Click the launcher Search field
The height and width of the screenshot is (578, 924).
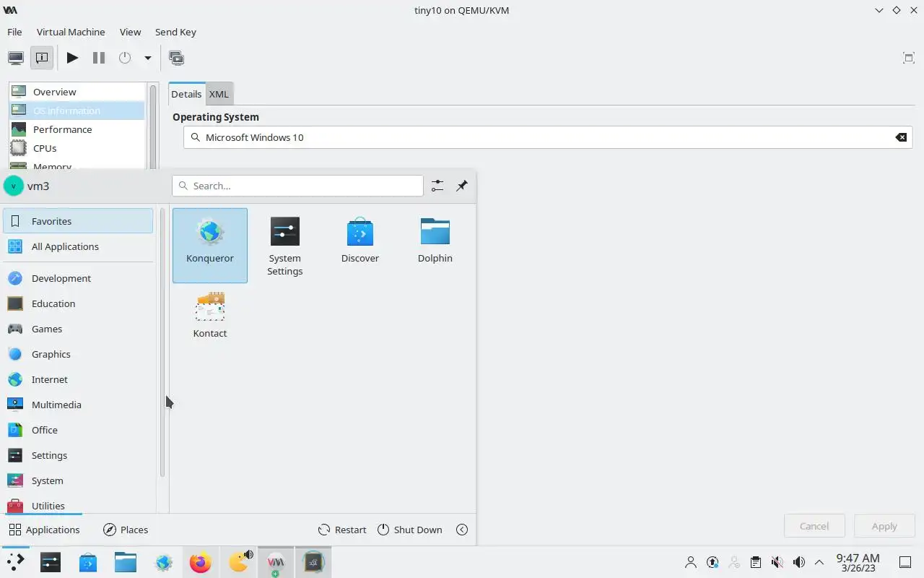[297, 186]
